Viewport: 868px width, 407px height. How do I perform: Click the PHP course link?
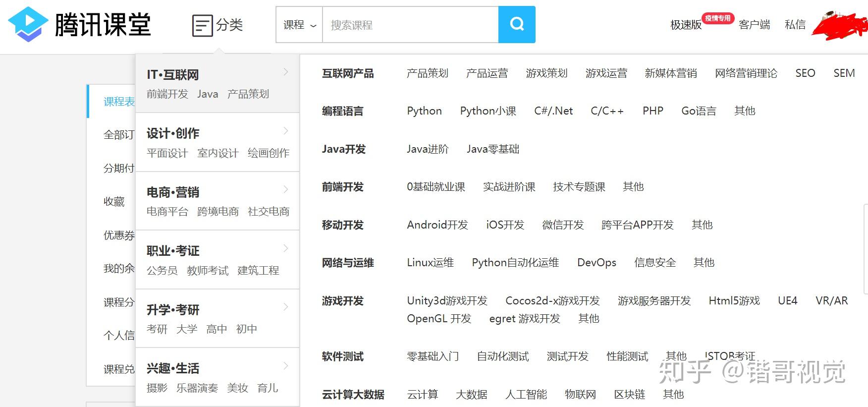(x=653, y=111)
